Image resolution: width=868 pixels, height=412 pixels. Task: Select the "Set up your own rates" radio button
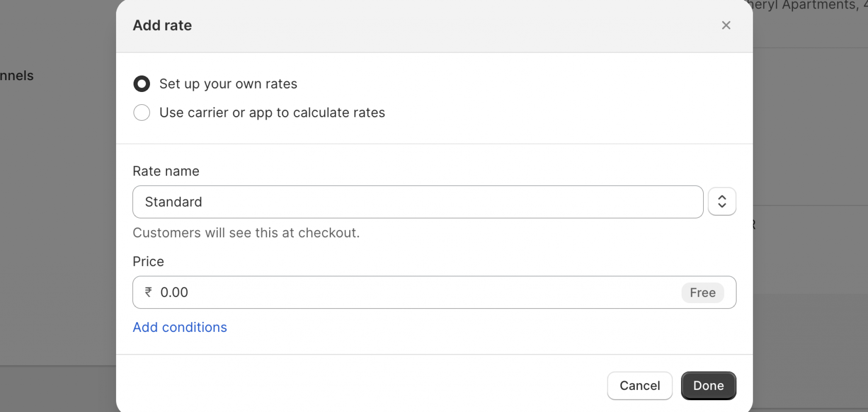tap(142, 84)
